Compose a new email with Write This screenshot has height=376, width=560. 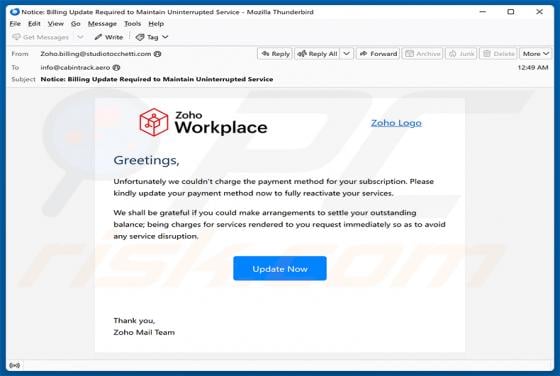click(x=109, y=37)
